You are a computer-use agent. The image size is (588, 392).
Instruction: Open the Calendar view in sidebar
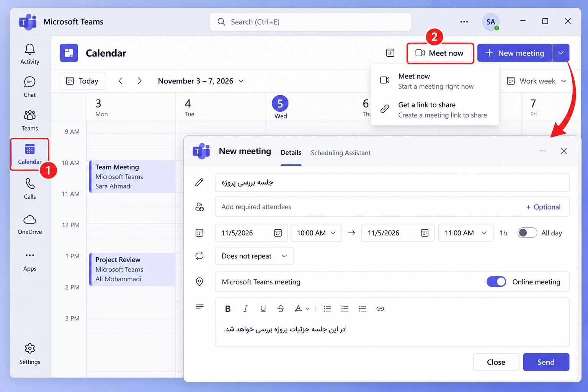pyautogui.click(x=29, y=154)
